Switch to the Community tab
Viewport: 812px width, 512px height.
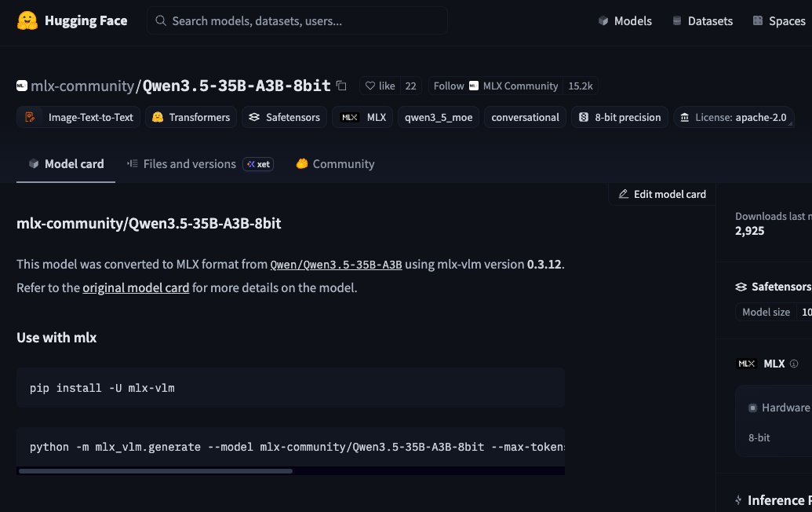point(335,164)
